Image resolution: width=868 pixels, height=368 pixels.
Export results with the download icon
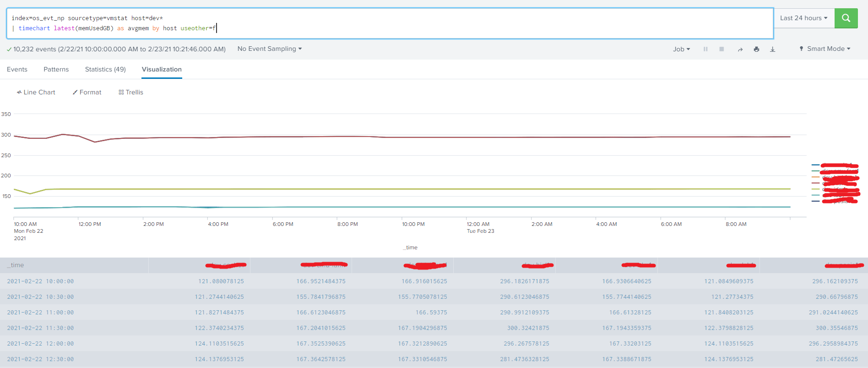pos(772,49)
